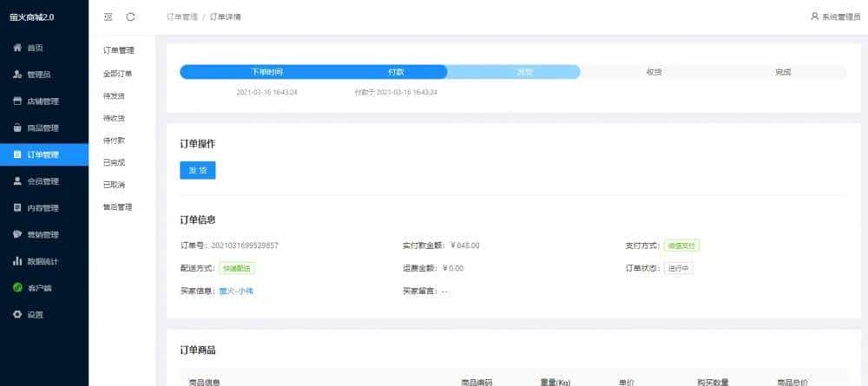Click the 订单管理 order icon in sidebar
This screenshot has width=868, height=386.
[x=17, y=154]
